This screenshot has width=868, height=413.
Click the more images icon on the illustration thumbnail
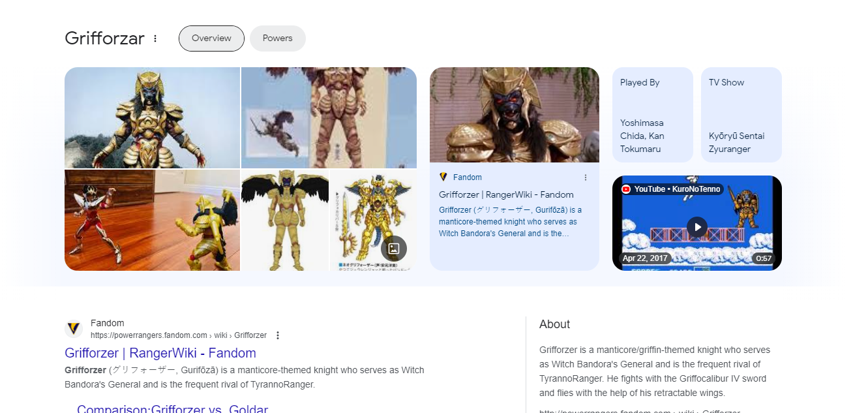tap(394, 248)
